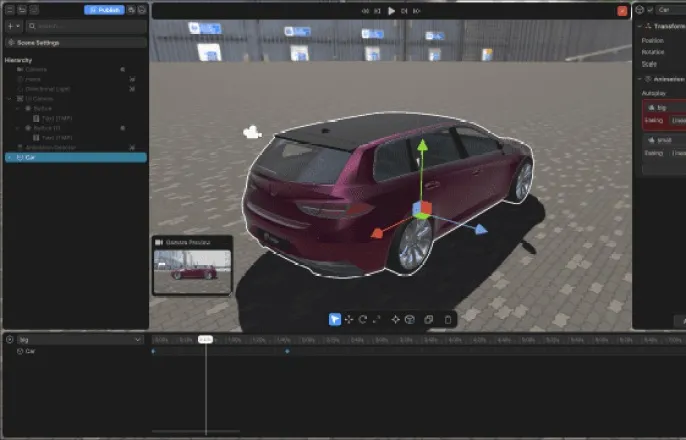Click the snap/pivot star icon in viewport toolbar
Screen dimensions: 686x440
point(396,319)
